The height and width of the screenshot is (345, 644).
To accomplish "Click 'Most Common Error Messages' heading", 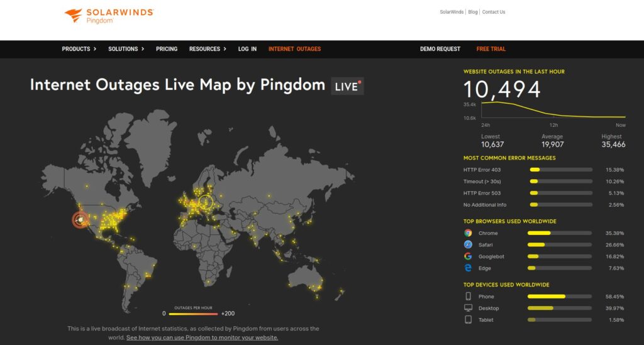I will [x=509, y=158].
